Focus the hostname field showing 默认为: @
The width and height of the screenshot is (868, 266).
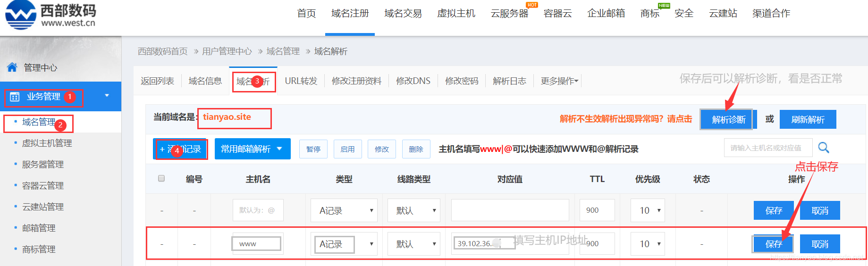pos(258,210)
